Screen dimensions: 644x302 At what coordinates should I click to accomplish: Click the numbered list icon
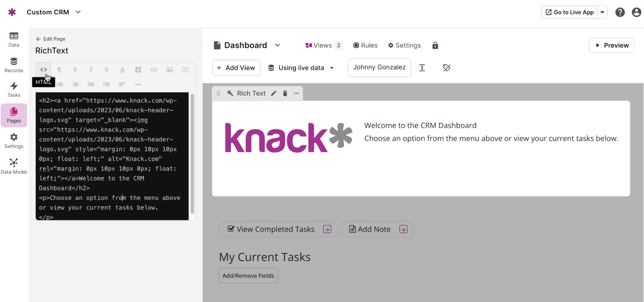[x=75, y=85]
